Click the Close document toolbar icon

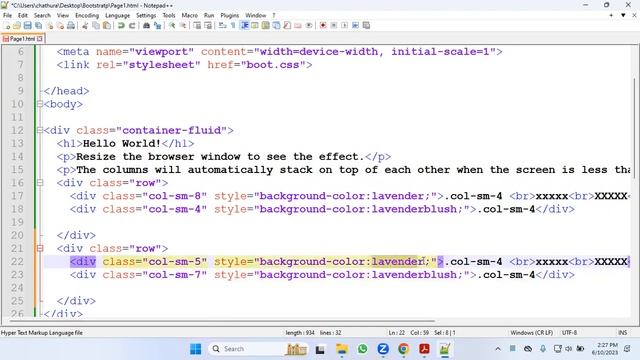click(49, 25)
